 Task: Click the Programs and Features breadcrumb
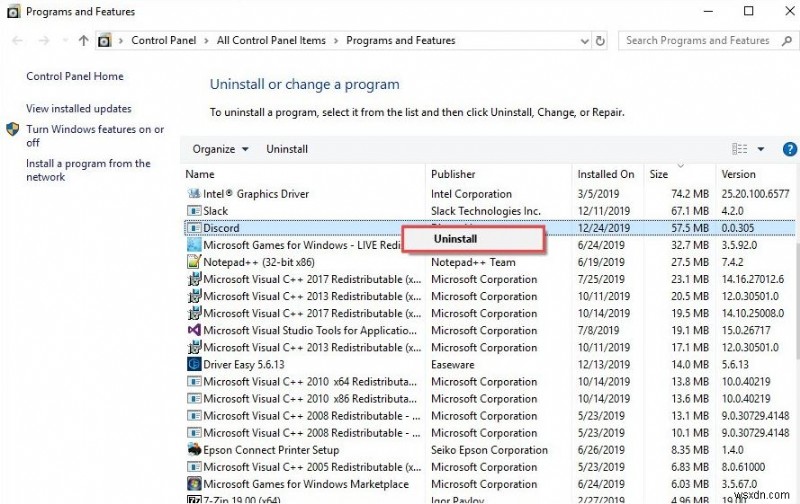pyautogui.click(x=401, y=40)
